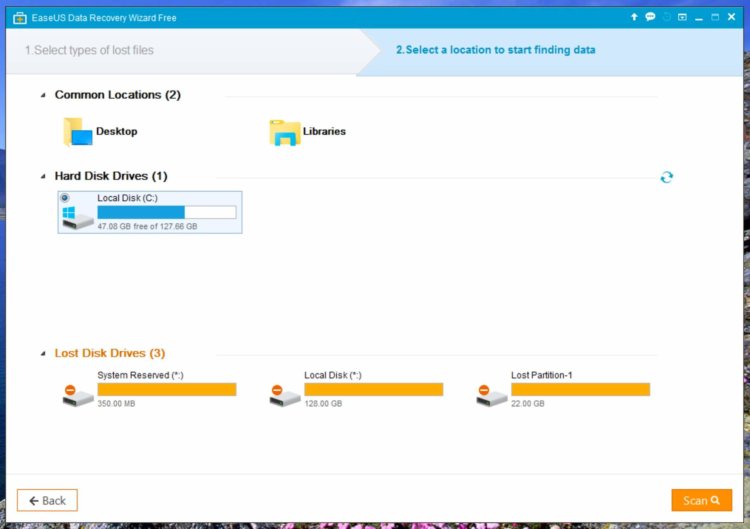Click the lost 'Local Disk (*:)' label
The height and width of the screenshot is (529, 750).
tap(333, 375)
